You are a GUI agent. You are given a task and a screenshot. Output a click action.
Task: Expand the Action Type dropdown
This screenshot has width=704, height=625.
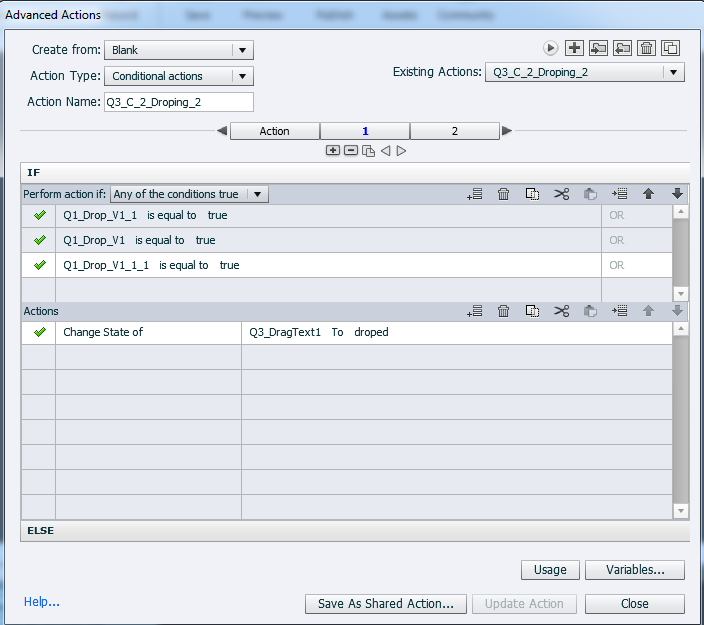(x=178, y=76)
